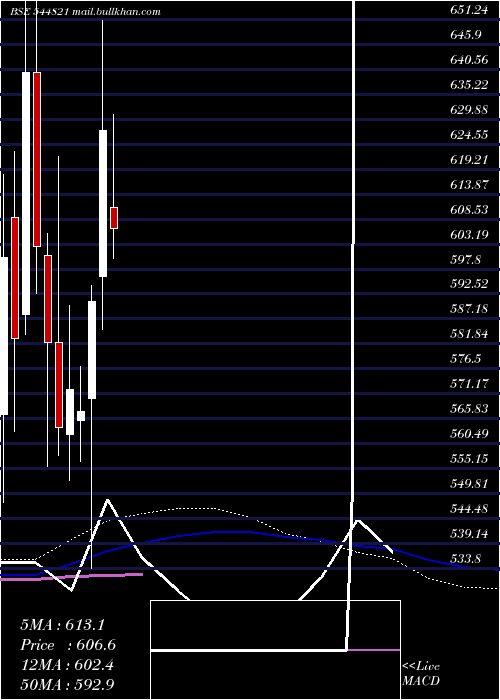The image size is (500, 700).
Task: Select the 12MA : 602.4 readout
Action: click(67, 665)
